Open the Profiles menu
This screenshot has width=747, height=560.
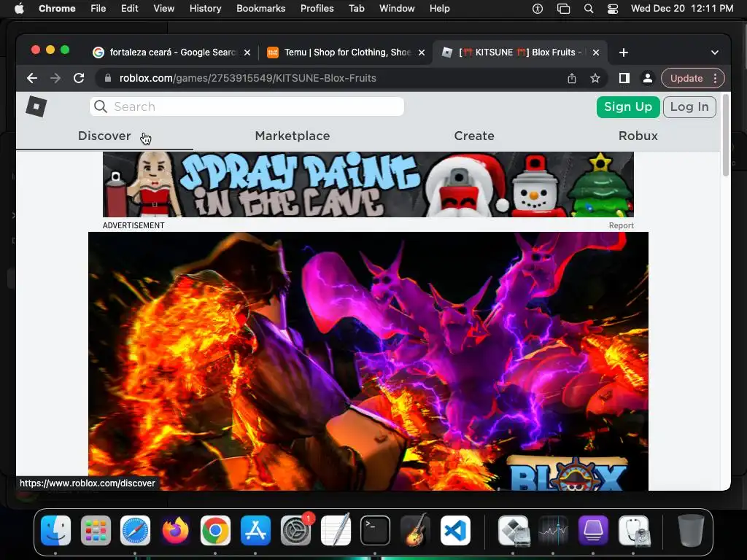coord(317,8)
